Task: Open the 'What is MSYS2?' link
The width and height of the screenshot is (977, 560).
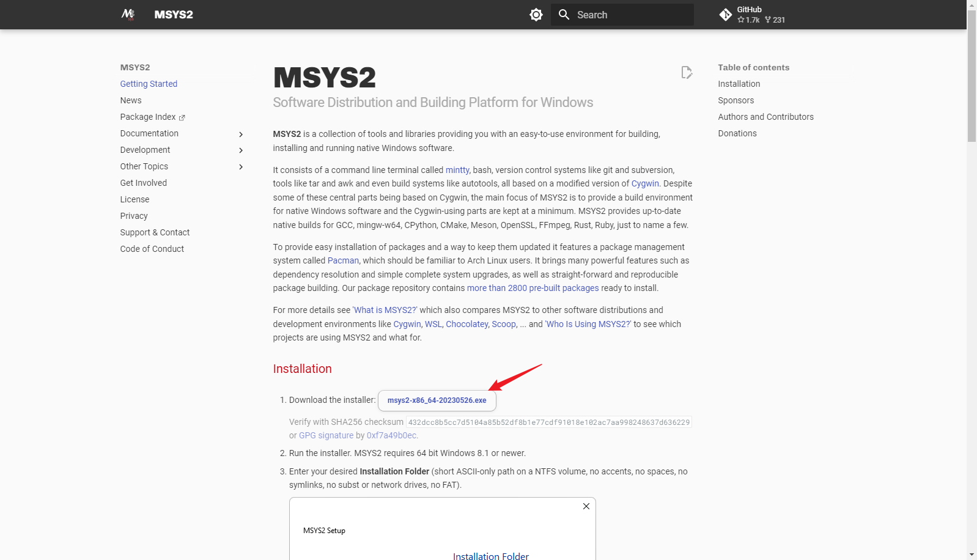Action: (385, 310)
